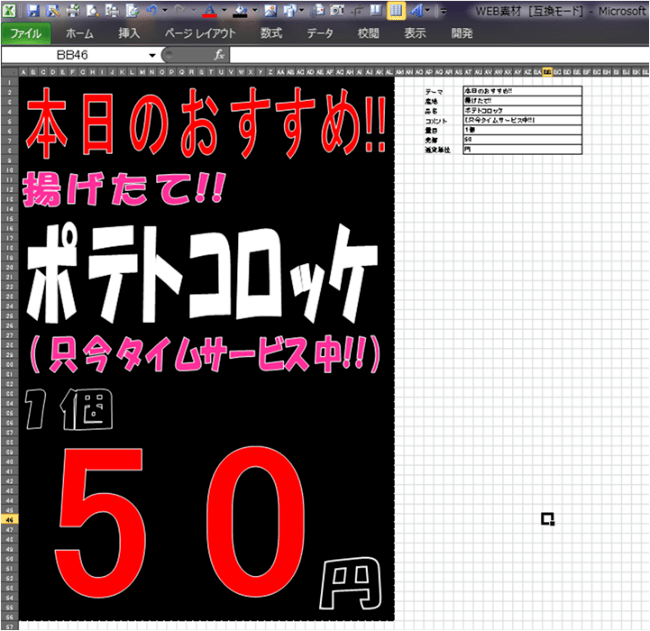
Task: Click the テーマ label cell
Action: click(434, 92)
